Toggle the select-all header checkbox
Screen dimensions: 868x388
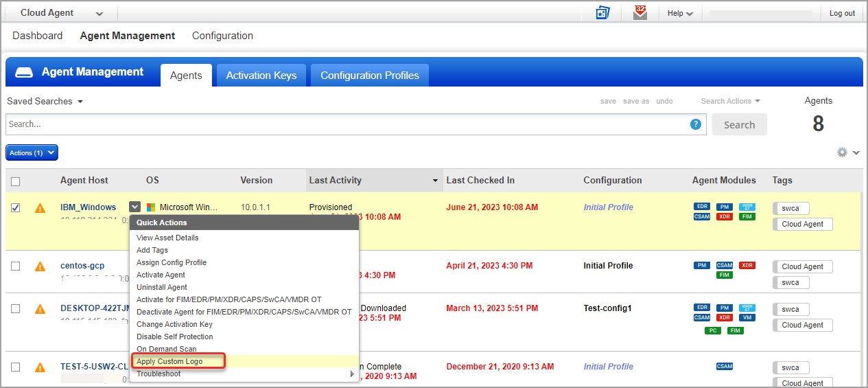16,181
